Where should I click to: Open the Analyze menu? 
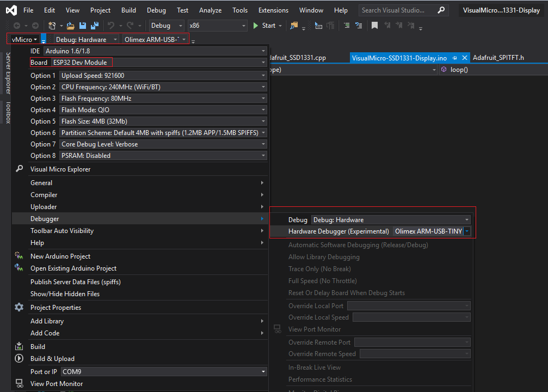point(210,10)
